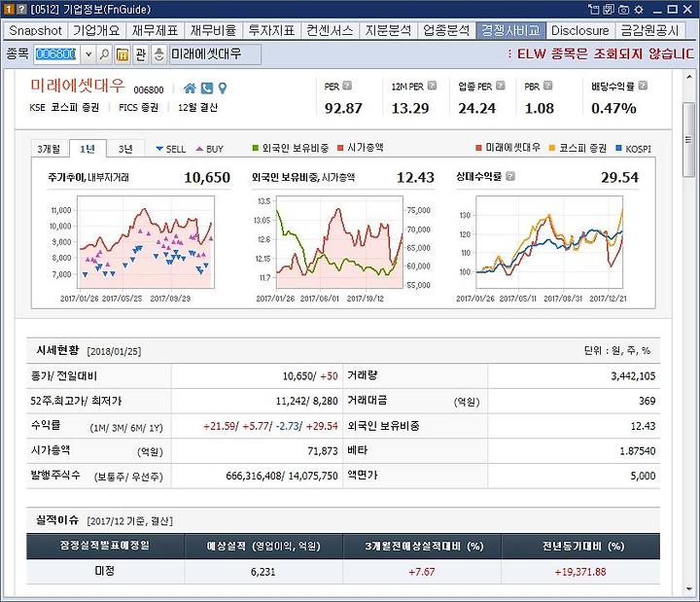Click the PER value 92.87

[343, 108]
